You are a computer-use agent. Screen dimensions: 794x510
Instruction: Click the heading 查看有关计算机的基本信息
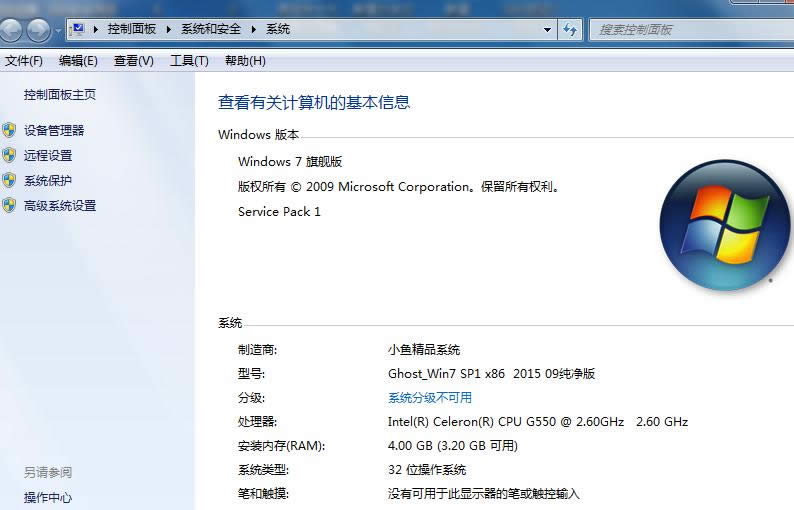314,103
